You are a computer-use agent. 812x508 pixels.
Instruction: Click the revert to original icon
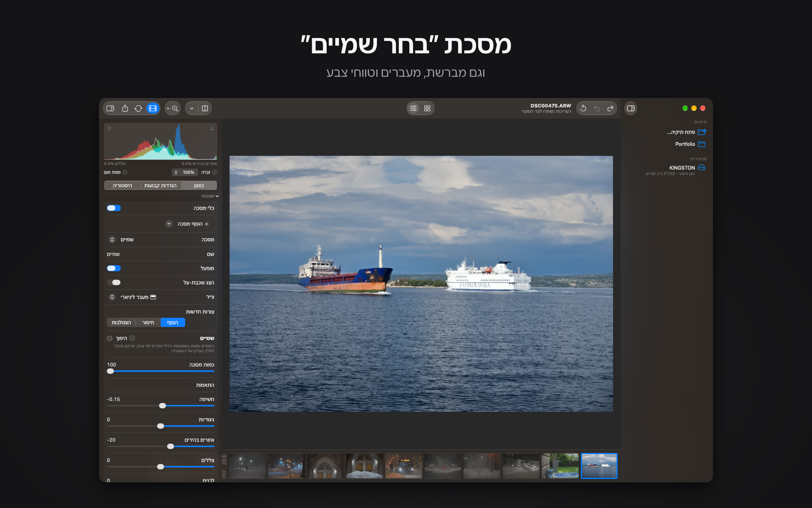point(583,108)
